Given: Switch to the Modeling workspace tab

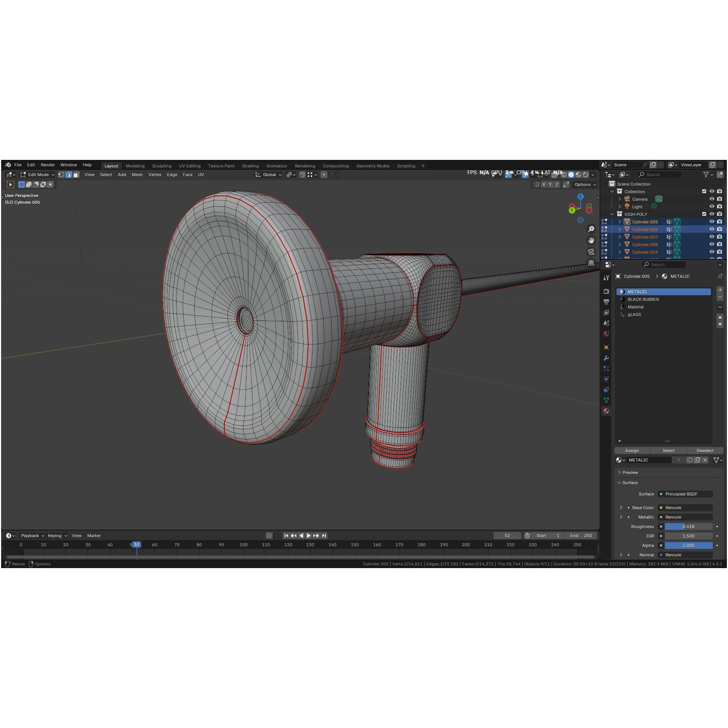Looking at the screenshot, I should (135, 166).
